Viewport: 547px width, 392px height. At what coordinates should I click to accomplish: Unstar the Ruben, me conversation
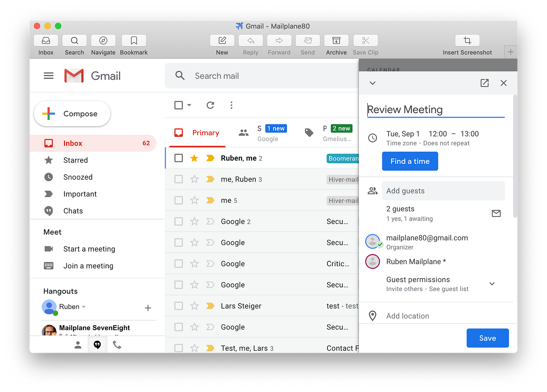(x=194, y=158)
